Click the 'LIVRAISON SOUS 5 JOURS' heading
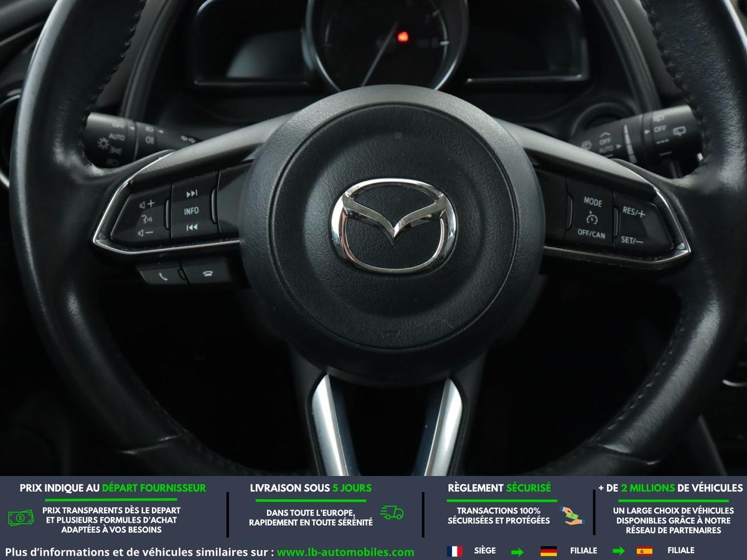This screenshot has width=747, height=560. tap(311, 488)
